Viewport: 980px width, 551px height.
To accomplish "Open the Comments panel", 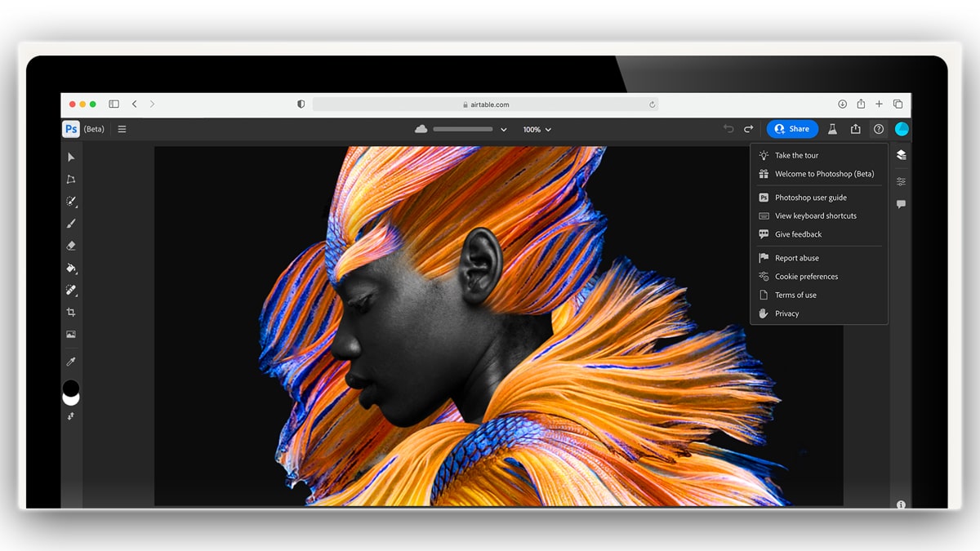I will 901,203.
